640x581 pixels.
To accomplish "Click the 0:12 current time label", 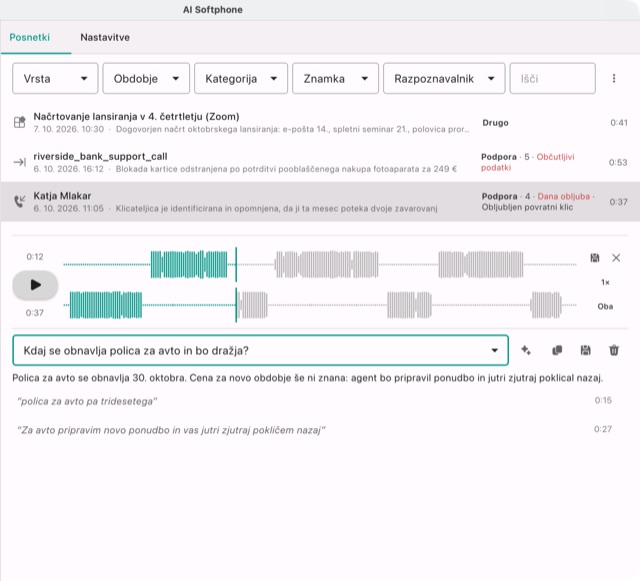I will tap(35, 257).
